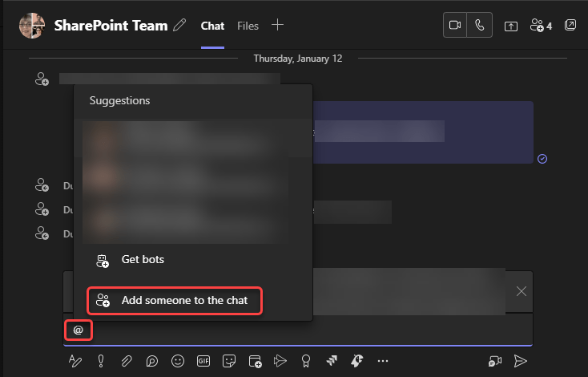Choose Get bots from suggestions

[x=142, y=260]
